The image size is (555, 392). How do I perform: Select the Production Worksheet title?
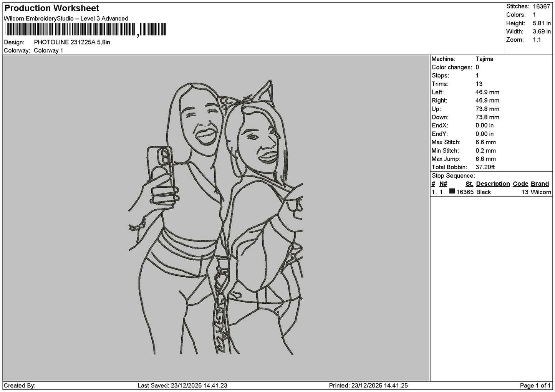click(52, 8)
